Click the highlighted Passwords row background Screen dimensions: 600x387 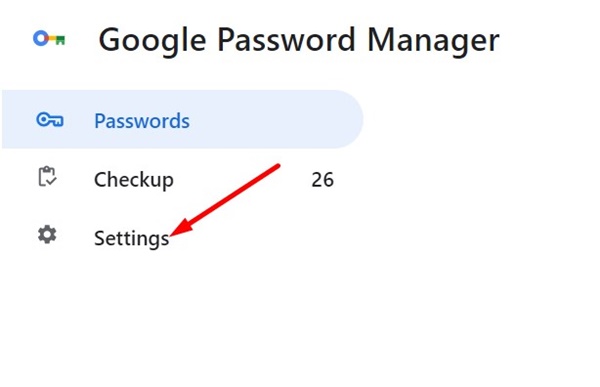click(182, 119)
